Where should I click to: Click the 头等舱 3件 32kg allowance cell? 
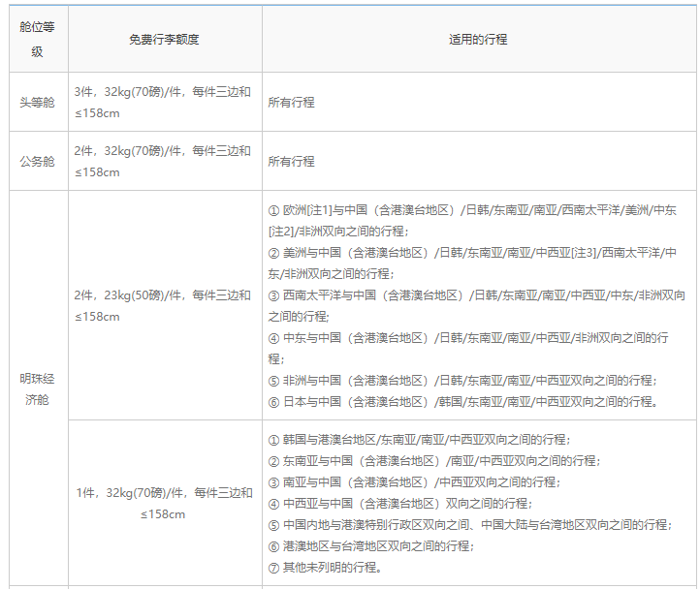coord(163,102)
